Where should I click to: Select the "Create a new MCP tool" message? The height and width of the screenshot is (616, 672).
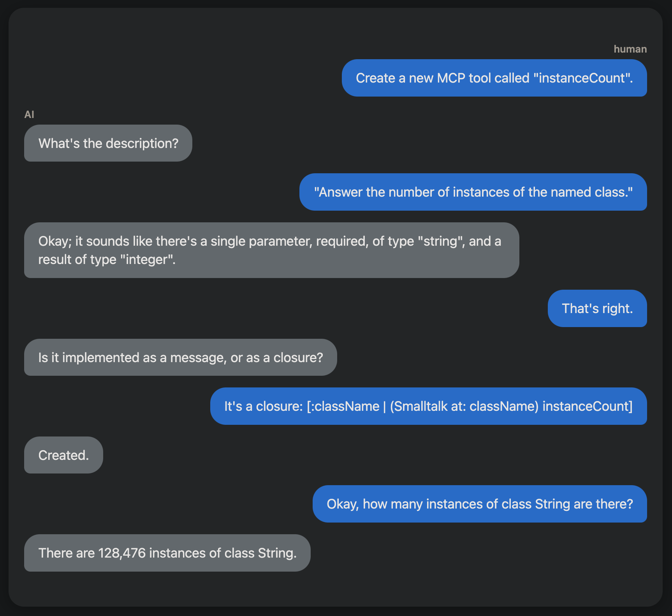pyautogui.click(x=494, y=78)
